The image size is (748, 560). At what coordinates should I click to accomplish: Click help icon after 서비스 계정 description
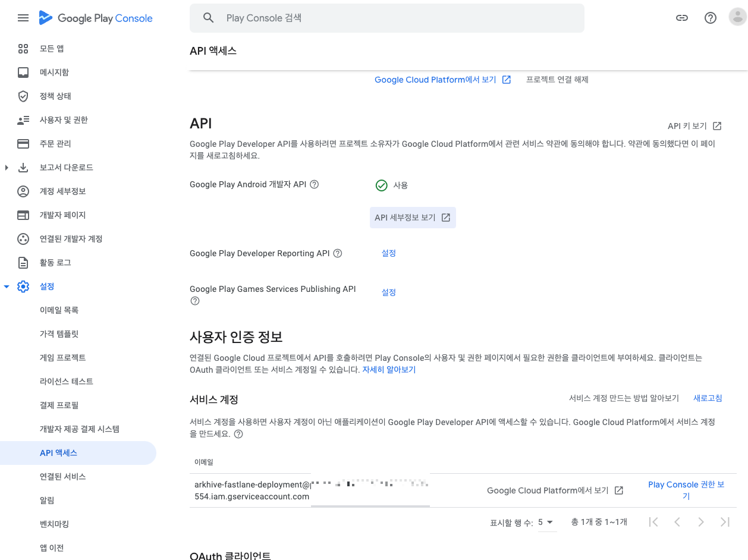click(x=238, y=434)
